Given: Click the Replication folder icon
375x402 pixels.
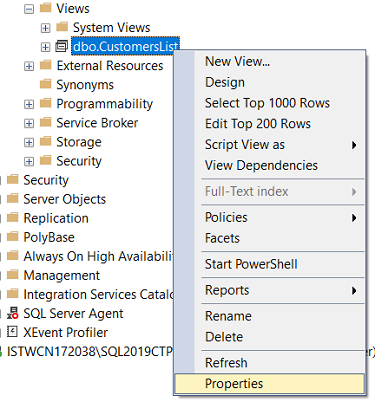Looking at the screenshot, I should [13, 217].
